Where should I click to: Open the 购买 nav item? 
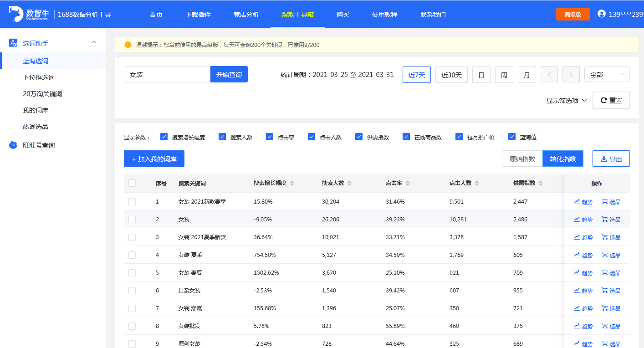(x=343, y=14)
